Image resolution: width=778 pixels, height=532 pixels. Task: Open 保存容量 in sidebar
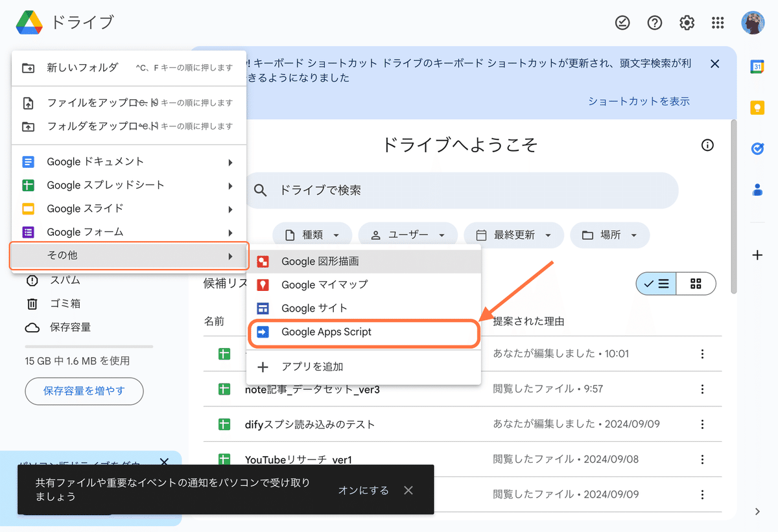coord(70,327)
